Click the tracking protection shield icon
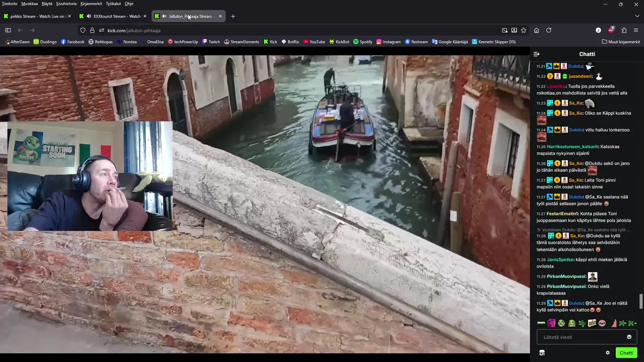The image size is (644, 362). pos(83,30)
